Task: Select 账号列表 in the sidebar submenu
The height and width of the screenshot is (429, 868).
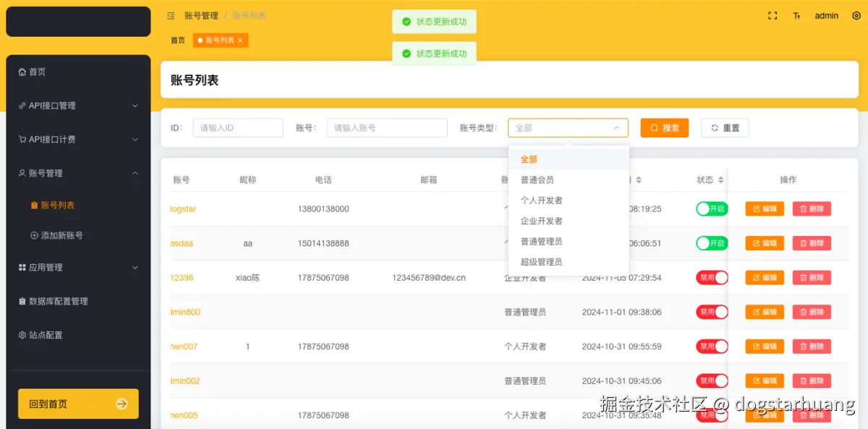Action: pyautogui.click(x=78, y=205)
